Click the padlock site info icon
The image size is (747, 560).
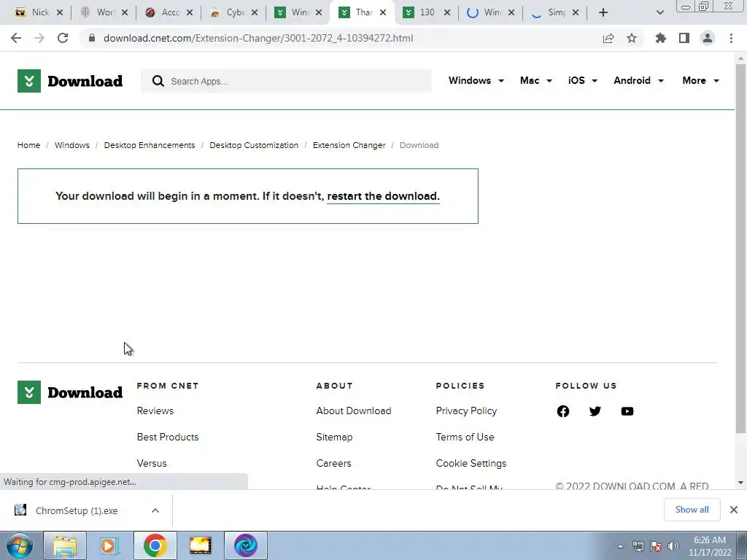point(92,38)
